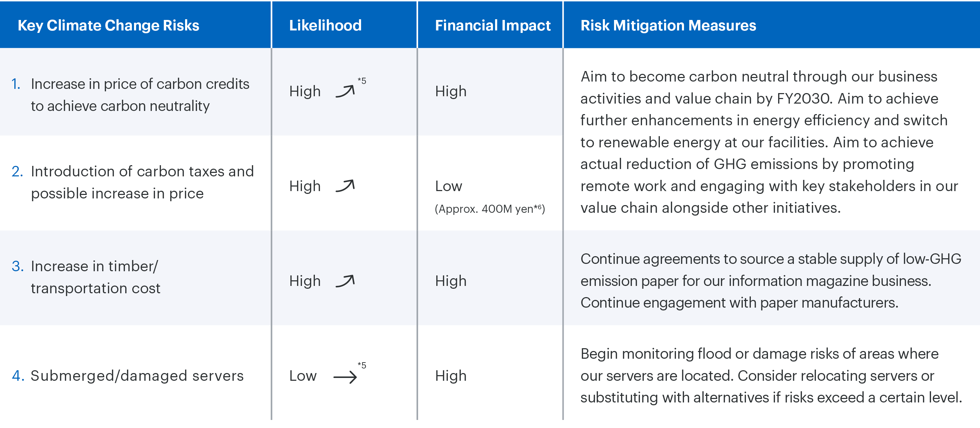Select the Financial Impact column header
The image size is (980, 428).
(x=493, y=26)
